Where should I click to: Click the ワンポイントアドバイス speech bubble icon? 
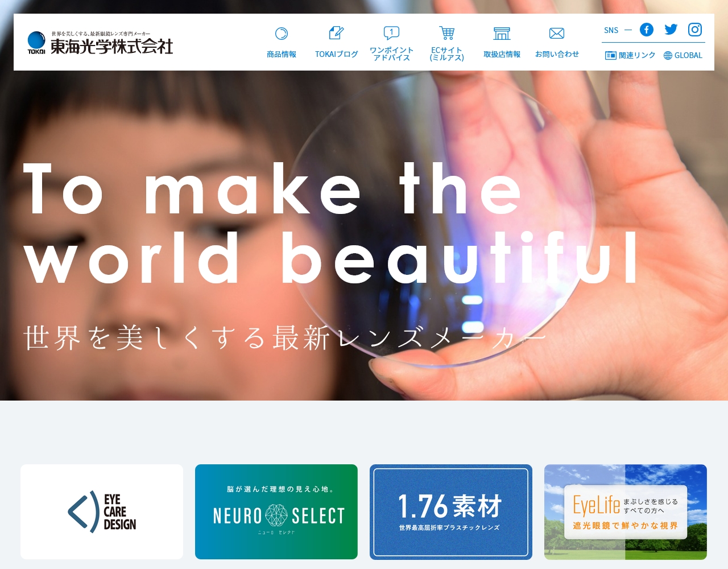pyautogui.click(x=391, y=33)
